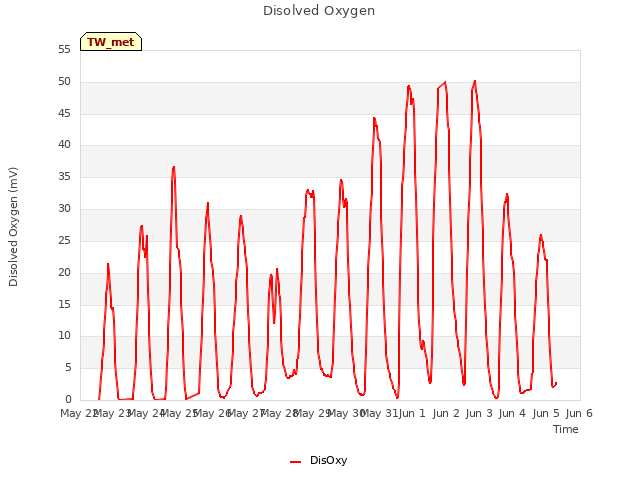Toggle the DisOxy legend entry

[x=319, y=460]
